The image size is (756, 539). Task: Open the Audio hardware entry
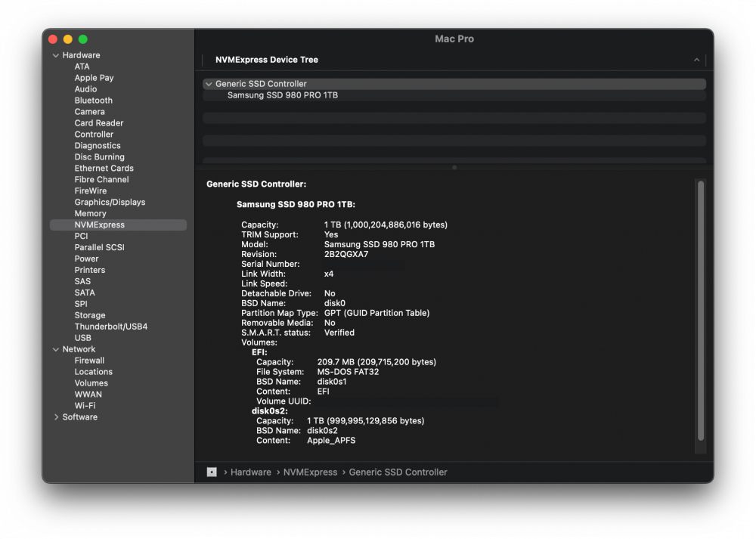coord(85,89)
